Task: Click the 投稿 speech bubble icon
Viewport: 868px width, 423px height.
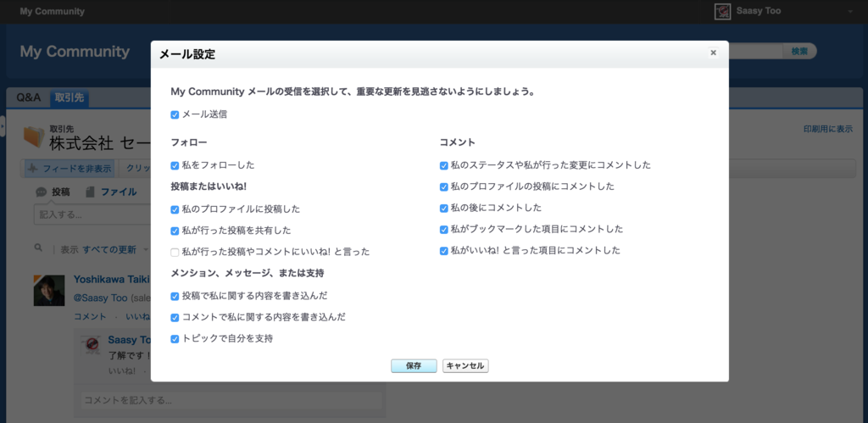Action: tap(41, 192)
